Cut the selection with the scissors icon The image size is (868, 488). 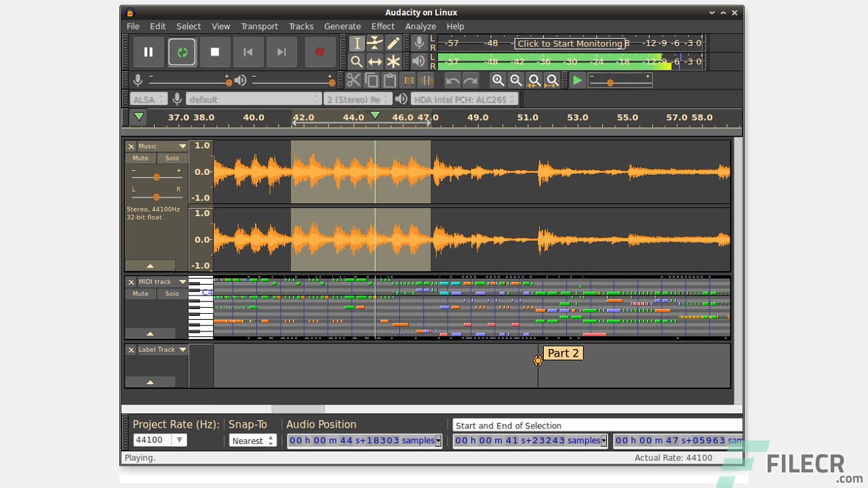pos(353,80)
